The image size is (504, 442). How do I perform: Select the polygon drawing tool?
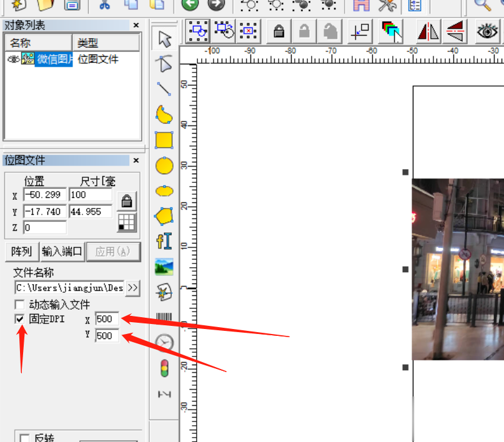pos(164,216)
